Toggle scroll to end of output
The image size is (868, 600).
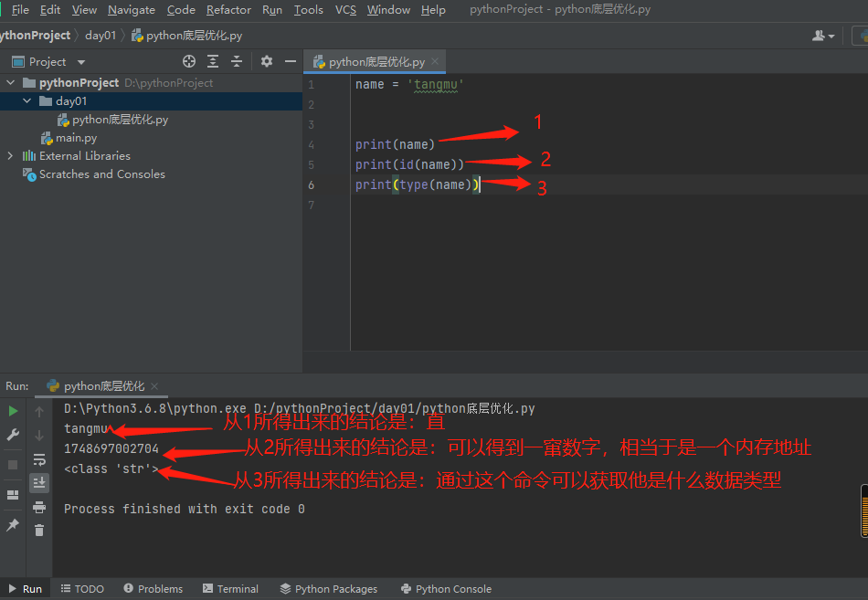39,483
